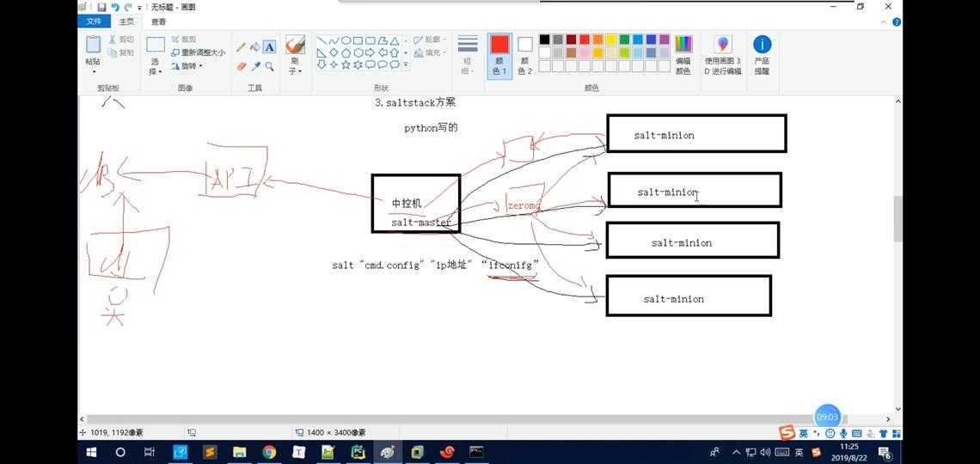Image resolution: width=980 pixels, height=464 pixels.
Task: Open PyCharm from the taskbar
Action: 358,452
